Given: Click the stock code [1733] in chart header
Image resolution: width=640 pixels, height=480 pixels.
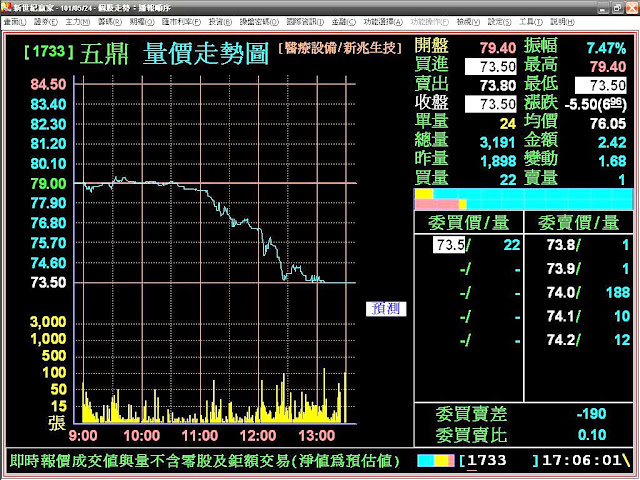Looking at the screenshot, I should (x=49, y=52).
